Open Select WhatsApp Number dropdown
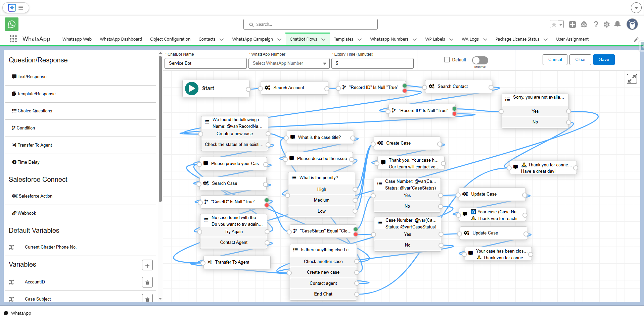This screenshot has height=318, width=644. point(289,63)
